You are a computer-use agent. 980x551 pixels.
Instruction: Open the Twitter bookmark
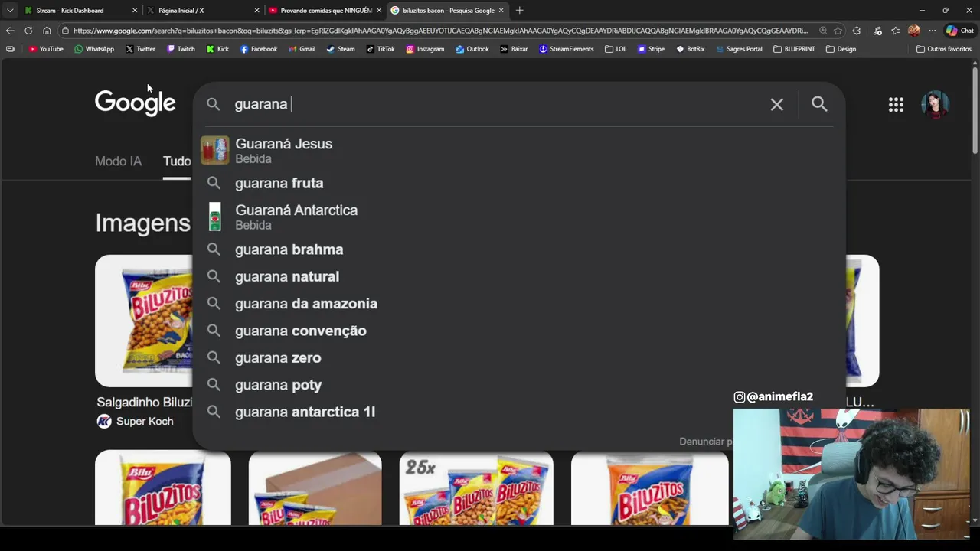(140, 49)
